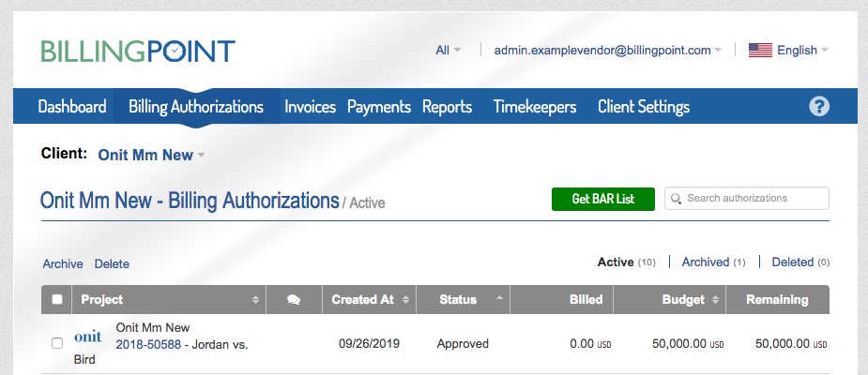Open the Timekeepers menu item
Viewport: 868px width, 375px height.
point(535,107)
